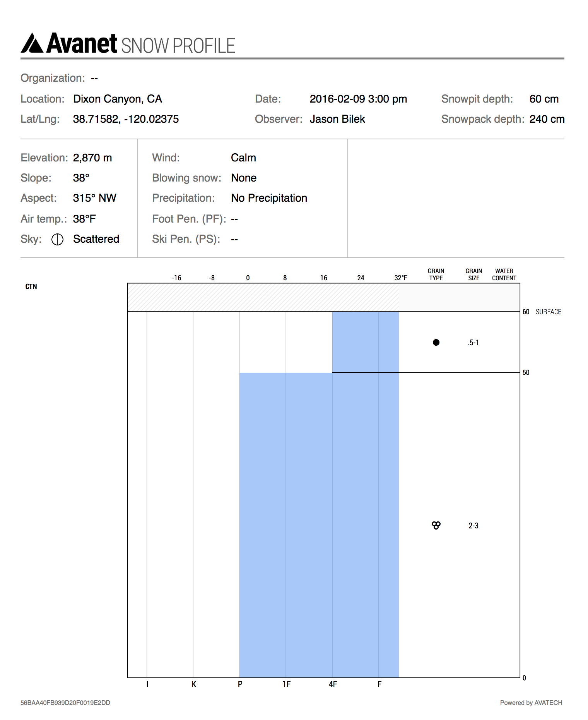588x720 pixels.
Task: Select the clustered melt-form grain symbol
Action: pos(436,525)
